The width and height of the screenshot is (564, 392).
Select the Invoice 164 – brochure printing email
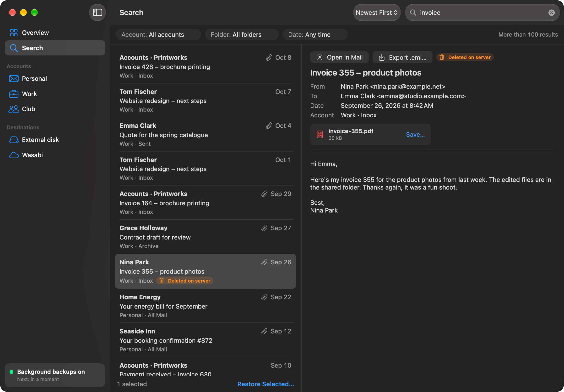206,203
